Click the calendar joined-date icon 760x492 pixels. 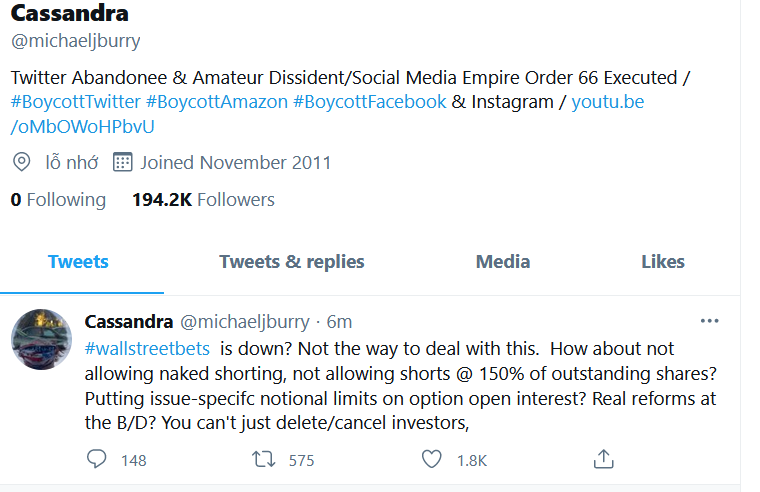click(x=123, y=162)
